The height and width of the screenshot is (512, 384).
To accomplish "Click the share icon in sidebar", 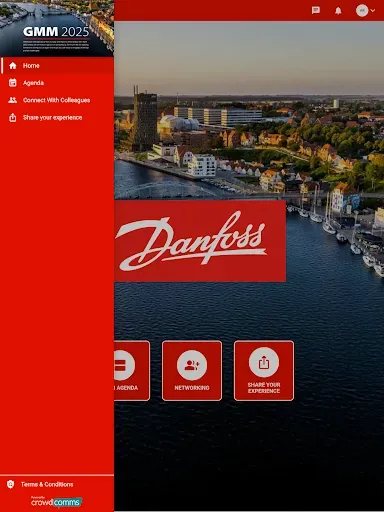I will click(x=13, y=117).
